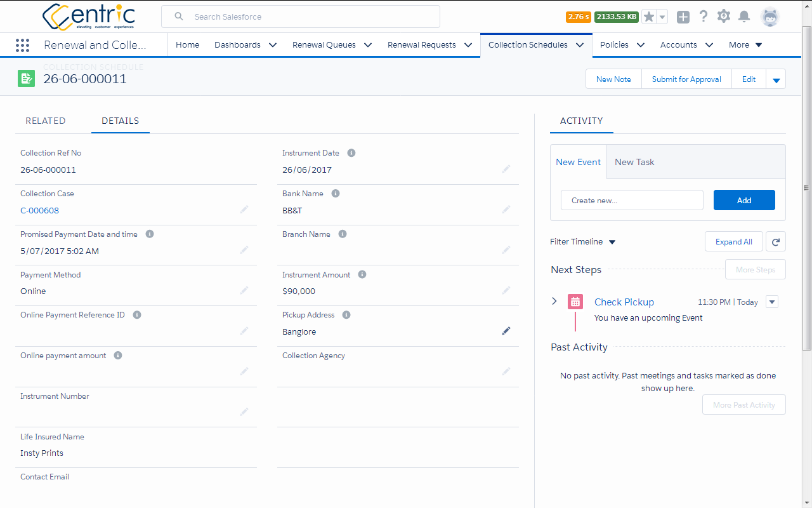Open the Check Pickup actions dropdown arrow
This screenshot has width=812, height=508.
tap(771, 302)
